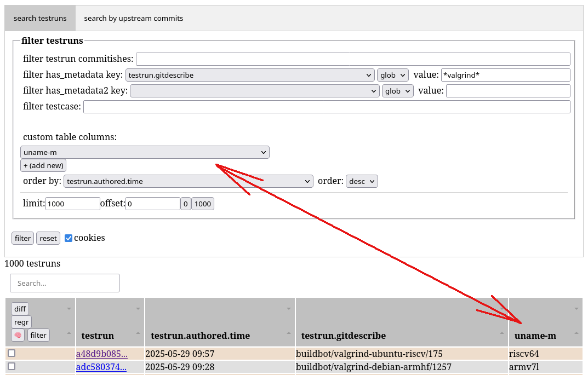
Task: Click up-arrow sort icon in testrun.authored.time header
Action: (x=289, y=333)
